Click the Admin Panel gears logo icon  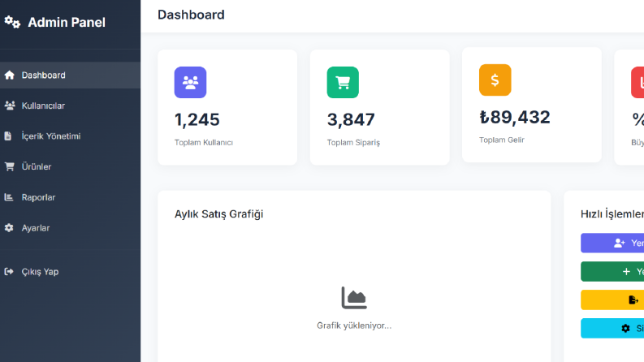coord(12,22)
